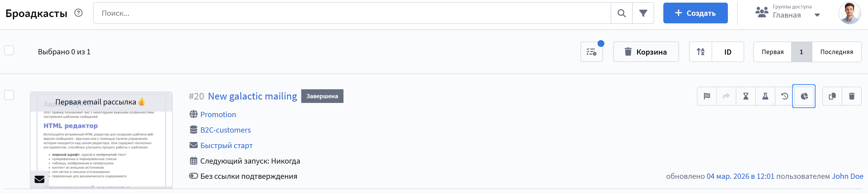Open the flask test icon
Viewport: 868px width, 193px height.
(x=765, y=96)
